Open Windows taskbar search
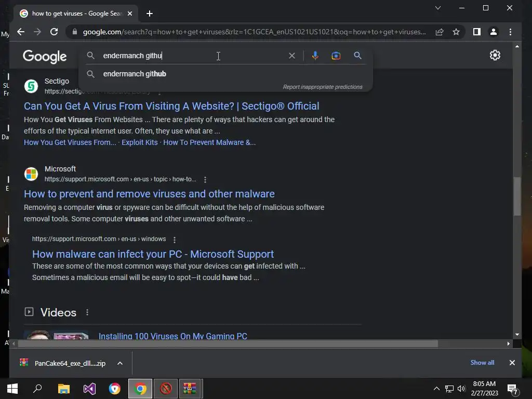Viewport: 532px width, 399px height. (x=37, y=389)
